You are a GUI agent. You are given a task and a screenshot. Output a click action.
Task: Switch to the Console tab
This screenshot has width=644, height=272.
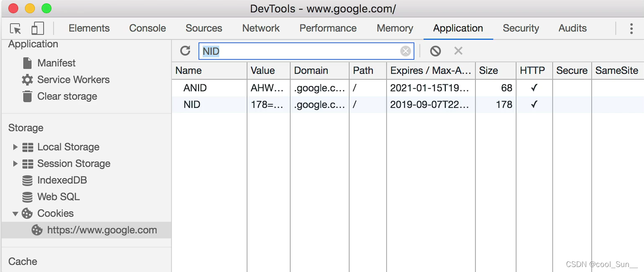pyautogui.click(x=147, y=28)
